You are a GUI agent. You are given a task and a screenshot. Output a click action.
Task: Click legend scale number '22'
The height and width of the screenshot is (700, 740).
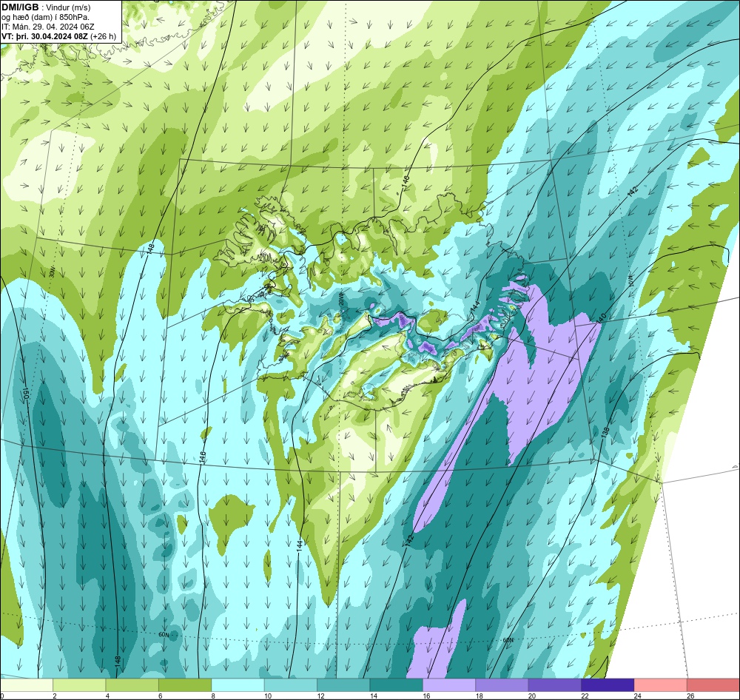585,696
